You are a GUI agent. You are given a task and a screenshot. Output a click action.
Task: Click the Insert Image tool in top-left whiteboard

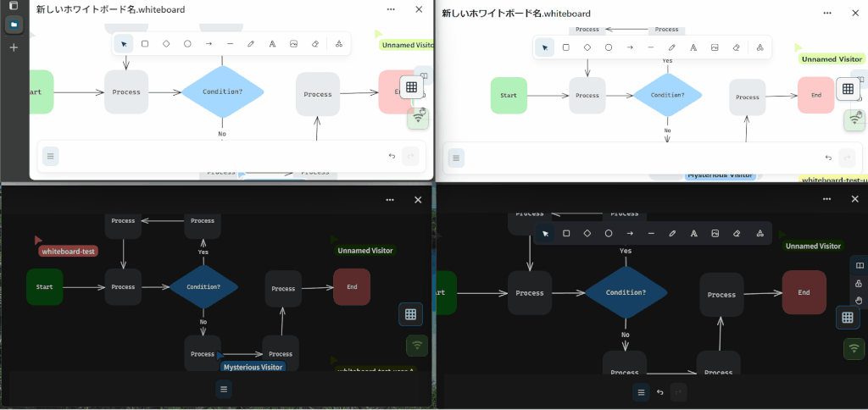293,44
